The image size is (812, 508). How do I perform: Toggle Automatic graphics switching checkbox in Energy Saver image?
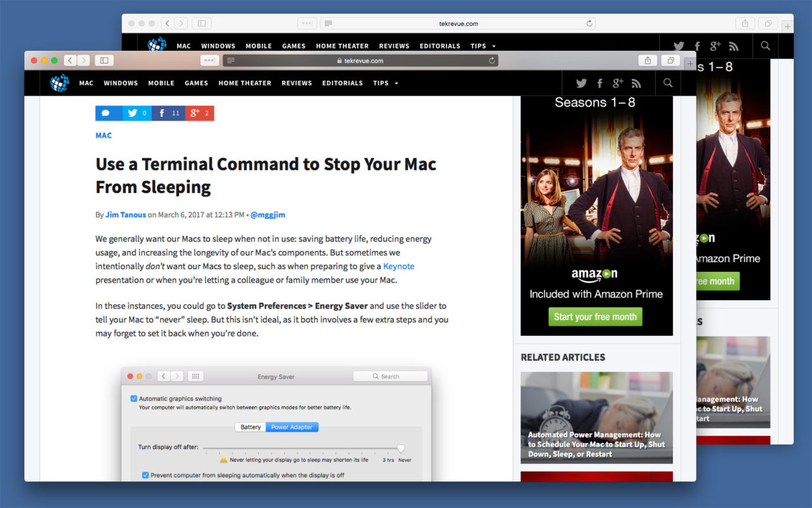[x=134, y=399]
